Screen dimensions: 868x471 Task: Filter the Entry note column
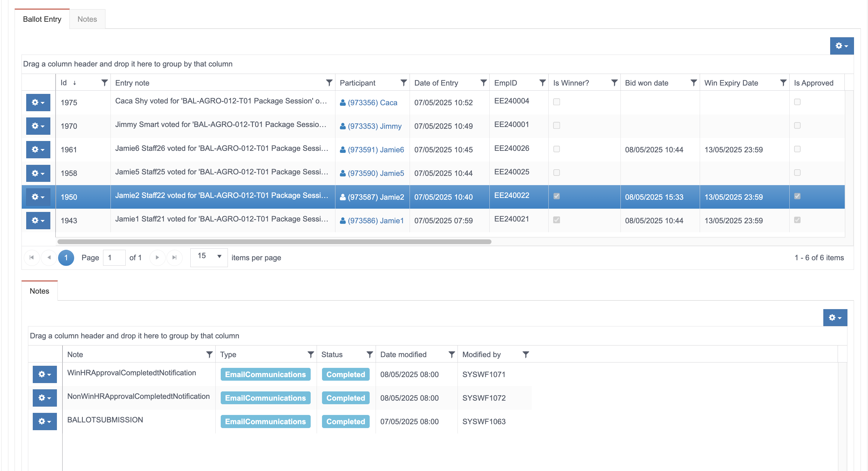[x=329, y=83]
